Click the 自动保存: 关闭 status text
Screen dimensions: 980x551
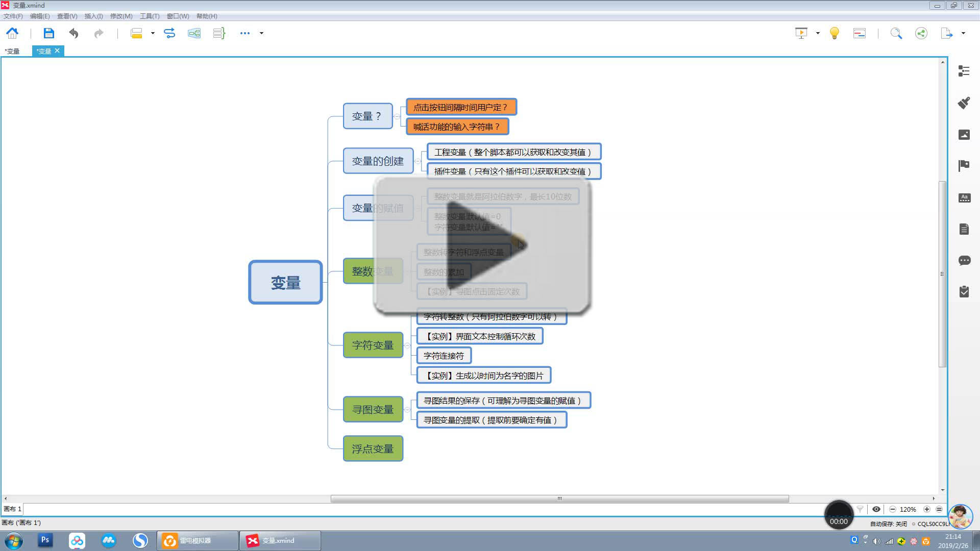tap(889, 524)
